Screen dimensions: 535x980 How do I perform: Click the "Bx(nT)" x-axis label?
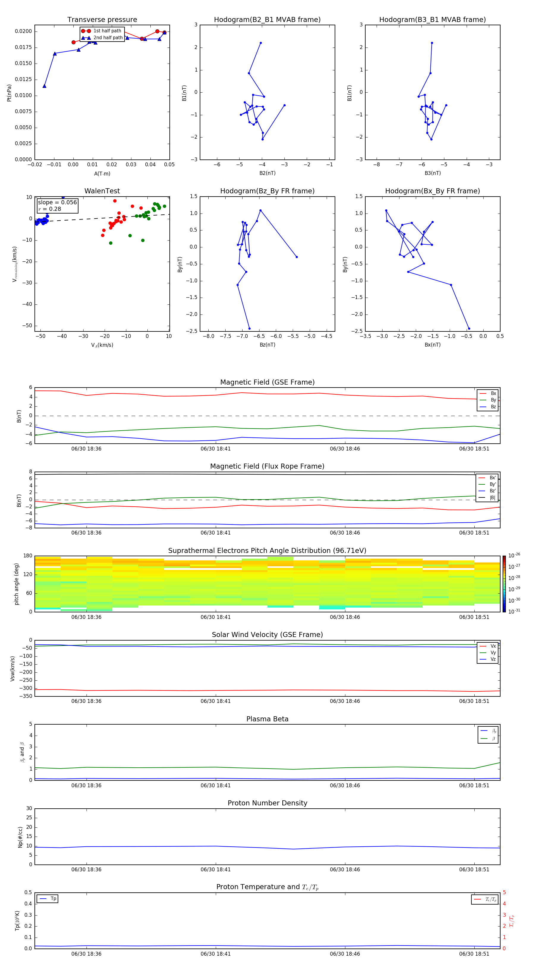(x=432, y=345)
